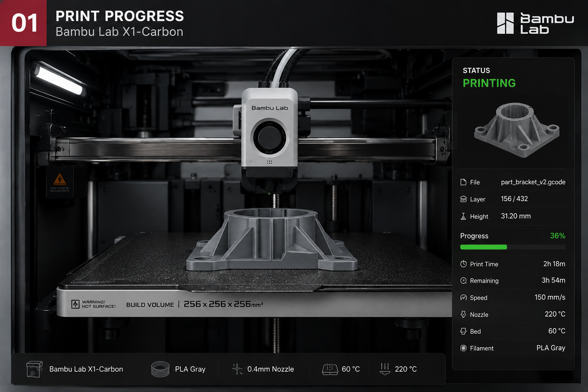Click the 3D bracket model preview thumbnail
The image size is (588, 392).
pyautogui.click(x=516, y=130)
